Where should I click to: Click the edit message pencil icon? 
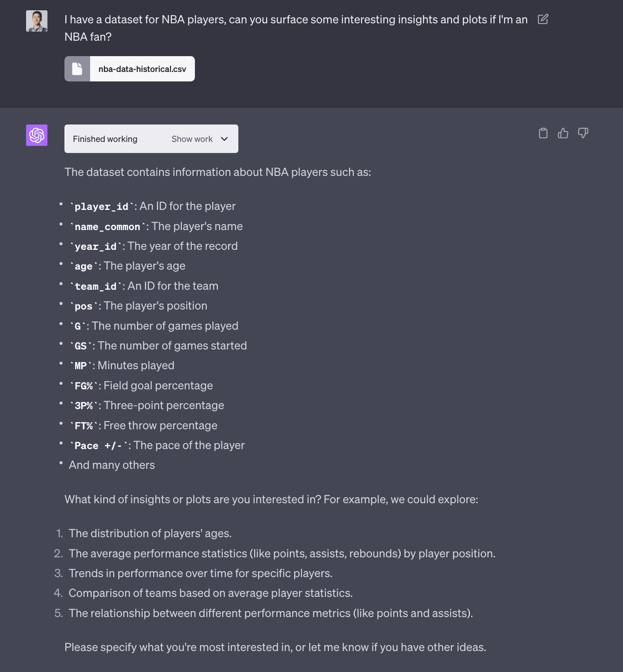click(543, 19)
